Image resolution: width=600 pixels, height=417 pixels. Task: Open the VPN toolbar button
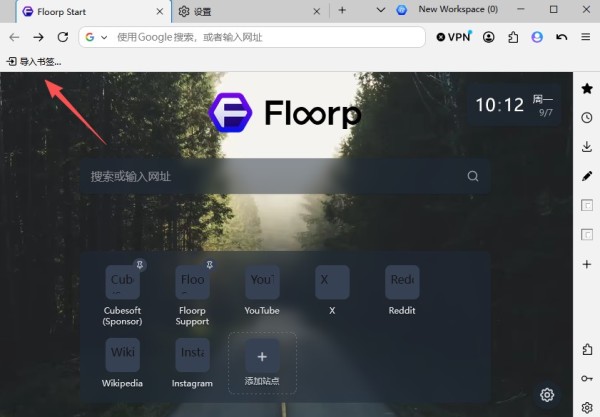tap(453, 37)
